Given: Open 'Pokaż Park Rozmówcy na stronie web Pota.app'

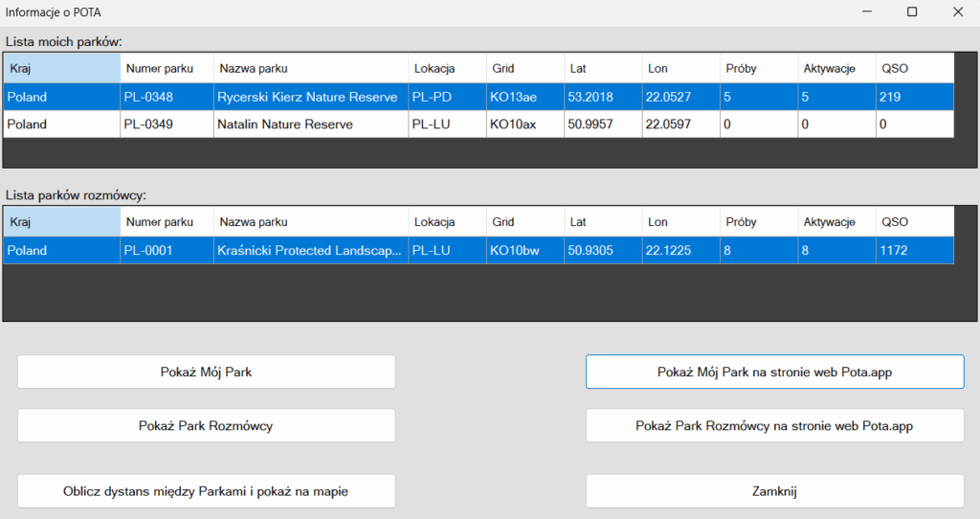Looking at the screenshot, I should (774, 426).
